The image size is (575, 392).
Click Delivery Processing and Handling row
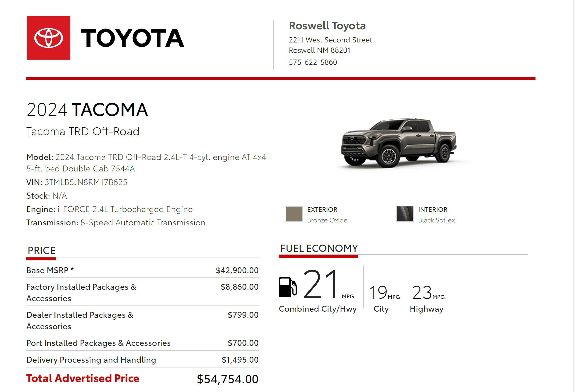(x=91, y=360)
